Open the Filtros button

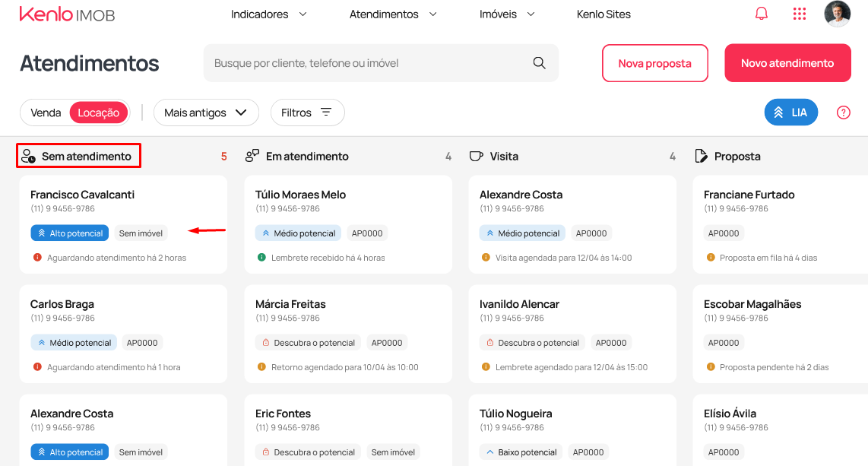[x=307, y=113]
